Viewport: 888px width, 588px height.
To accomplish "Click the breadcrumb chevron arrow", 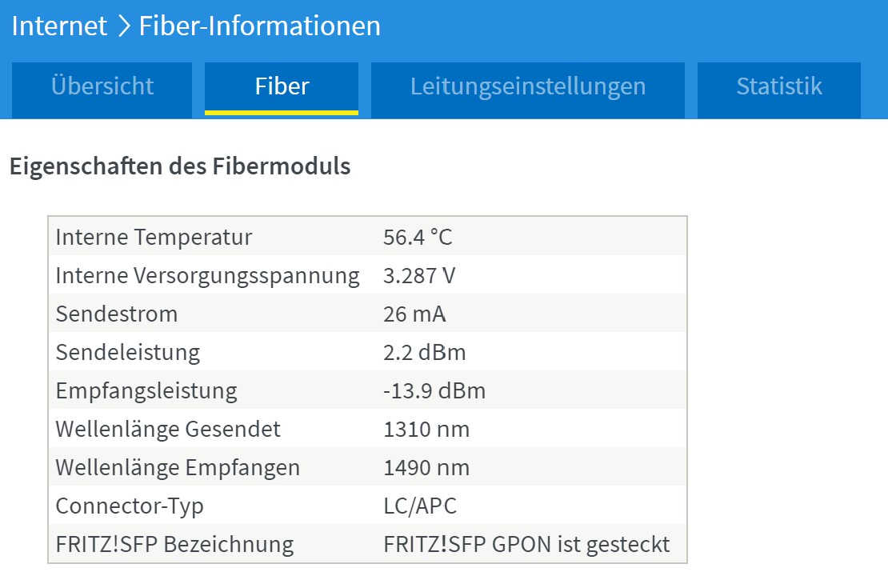I will 123,26.
